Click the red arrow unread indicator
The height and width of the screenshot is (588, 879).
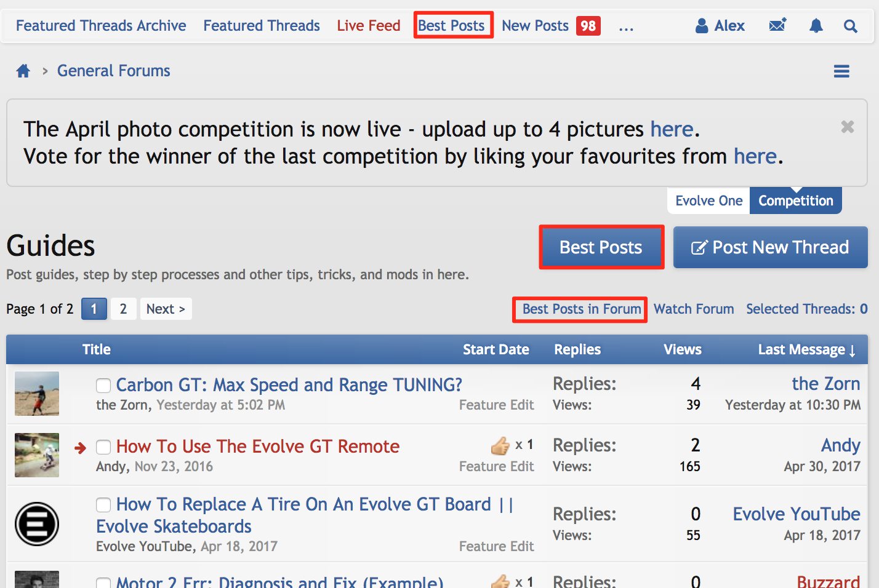tap(80, 448)
